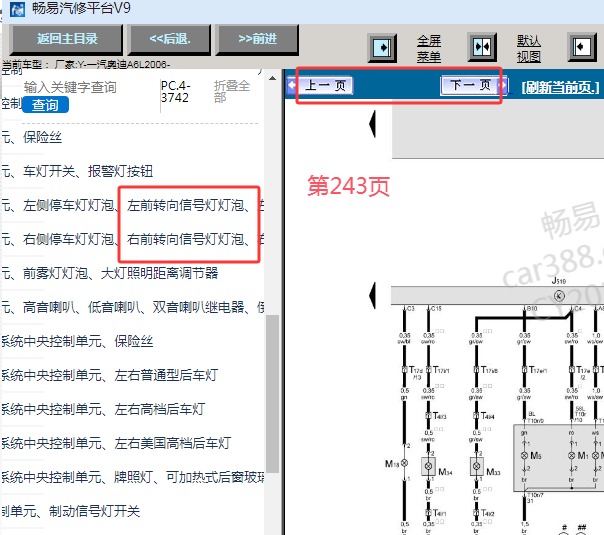
Task: Go to previous page with 上一页
Action: [320, 86]
